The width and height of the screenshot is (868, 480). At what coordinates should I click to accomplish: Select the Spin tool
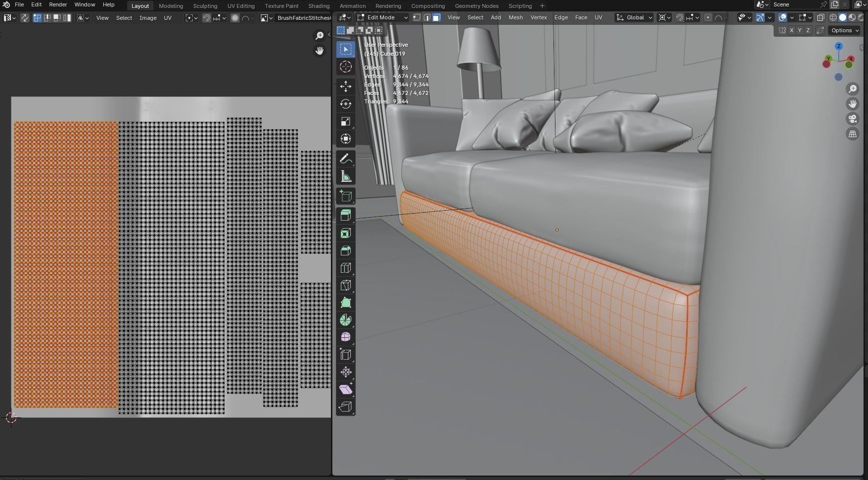pyautogui.click(x=346, y=320)
